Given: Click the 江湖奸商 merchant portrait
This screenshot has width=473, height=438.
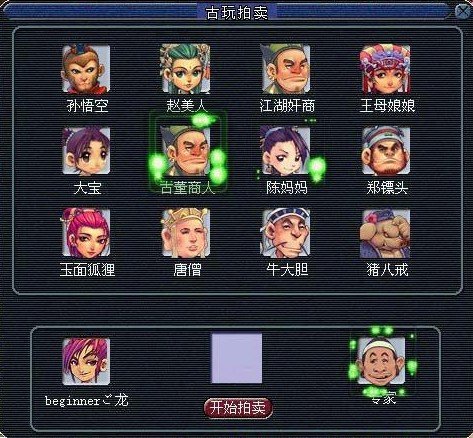Looking at the screenshot, I should [x=286, y=69].
